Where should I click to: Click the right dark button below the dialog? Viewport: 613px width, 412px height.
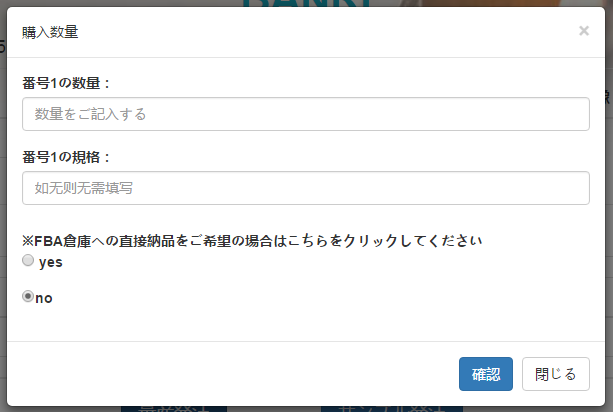[391, 408]
